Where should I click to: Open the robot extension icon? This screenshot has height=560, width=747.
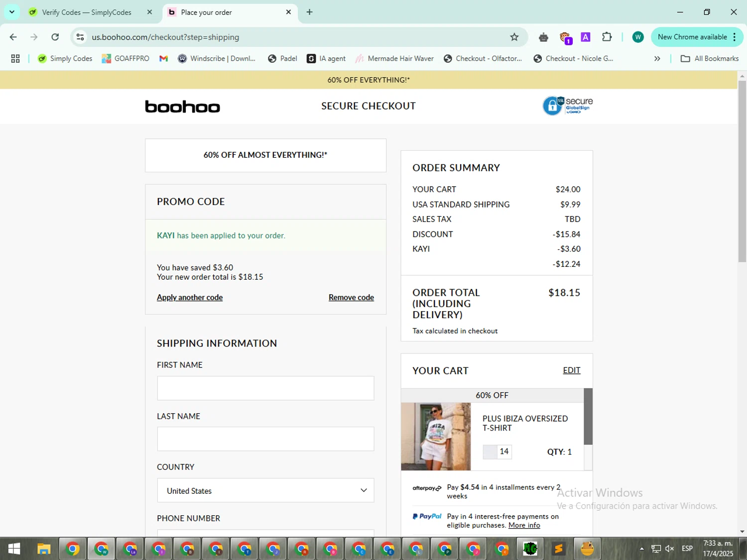543,37
